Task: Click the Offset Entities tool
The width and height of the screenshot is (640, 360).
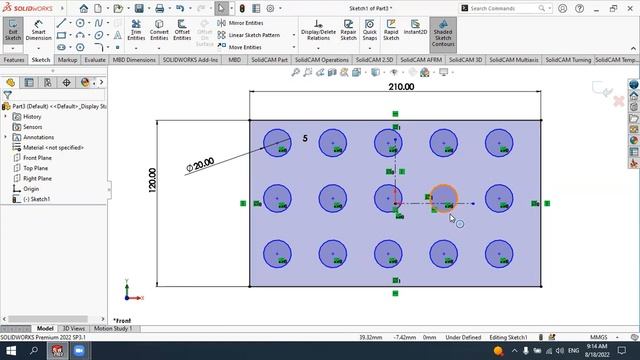Action: coord(182,30)
